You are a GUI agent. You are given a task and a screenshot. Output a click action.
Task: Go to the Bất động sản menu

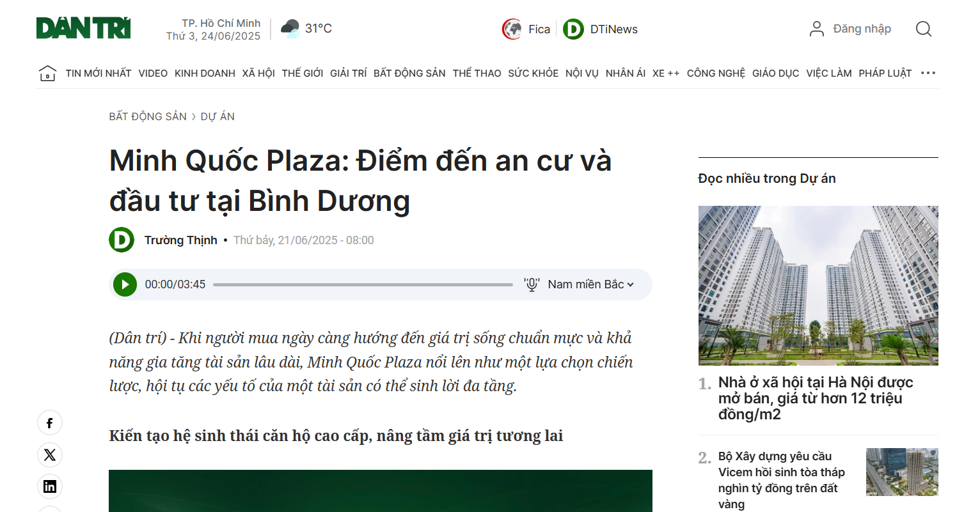409,74
